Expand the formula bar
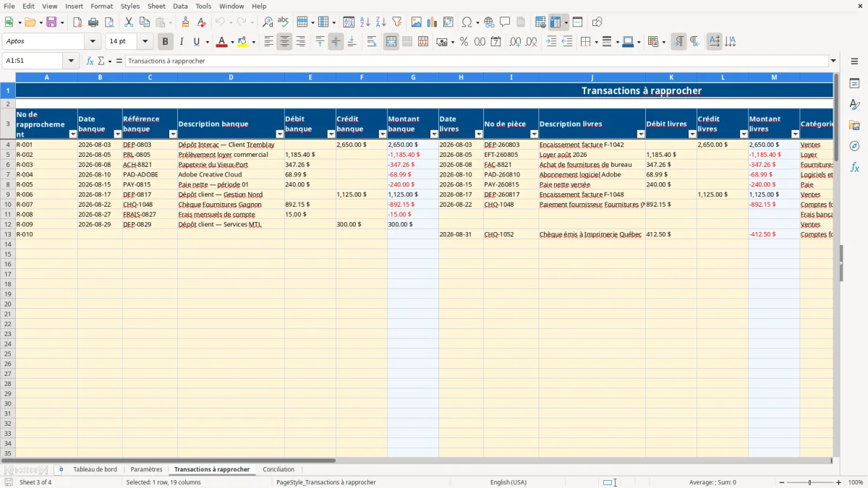Image resolution: width=868 pixels, height=488 pixels. point(833,61)
